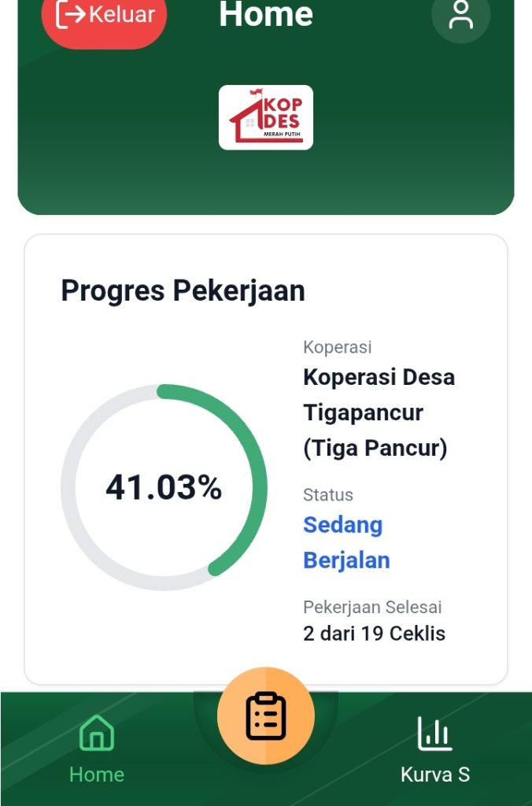The width and height of the screenshot is (532, 806).
Task: Click the Pekerjaan Selesai label
Action: (x=372, y=608)
